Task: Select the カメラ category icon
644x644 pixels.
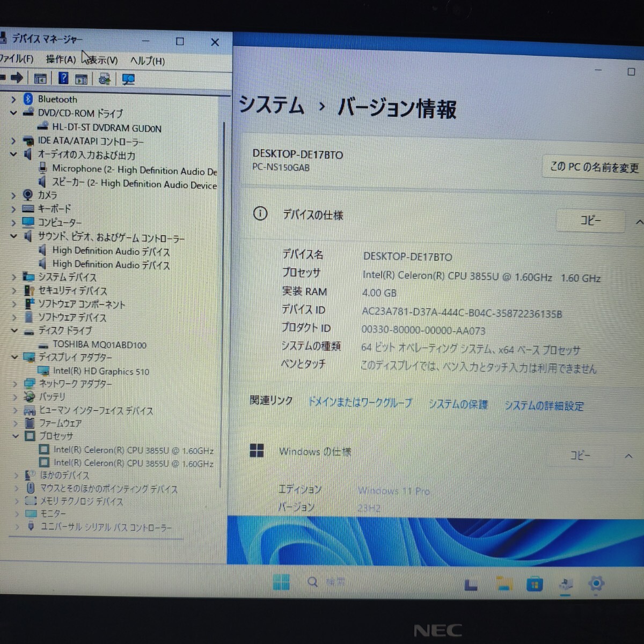Action: pyautogui.click(x=28, y=195)
